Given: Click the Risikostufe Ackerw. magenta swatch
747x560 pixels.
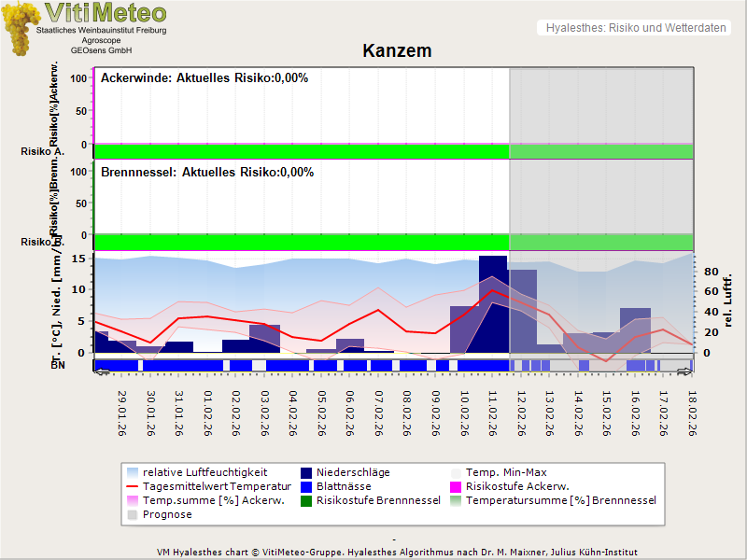Looking at the screenshot, I should [457, 486].
